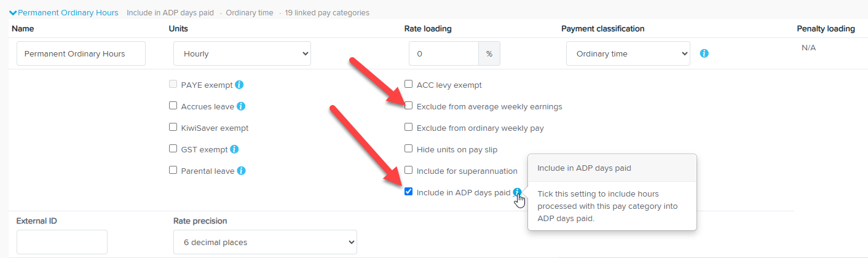Screen dimensions: 868x258
Task: Click info icon beside Accrues leave
Action: [x=241, y=106]
